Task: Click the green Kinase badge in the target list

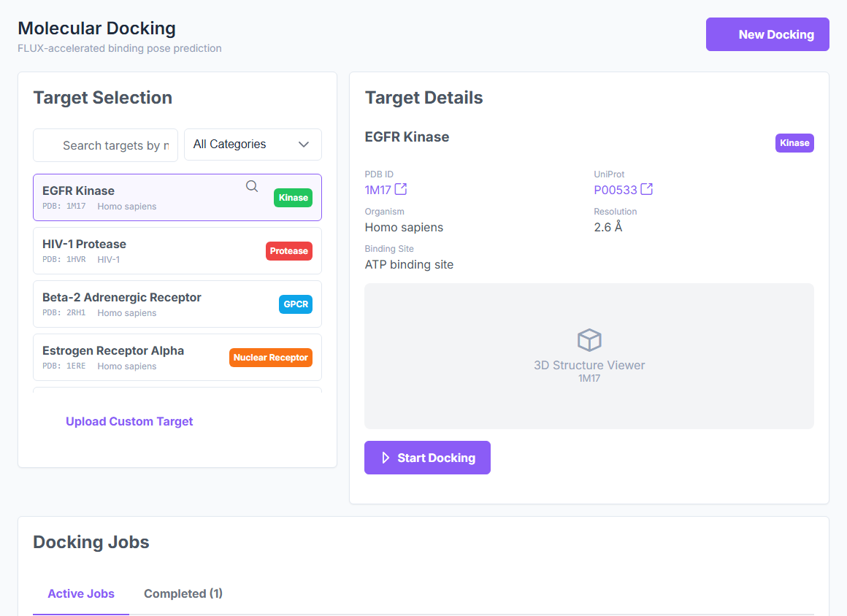Action: point(294,198)
